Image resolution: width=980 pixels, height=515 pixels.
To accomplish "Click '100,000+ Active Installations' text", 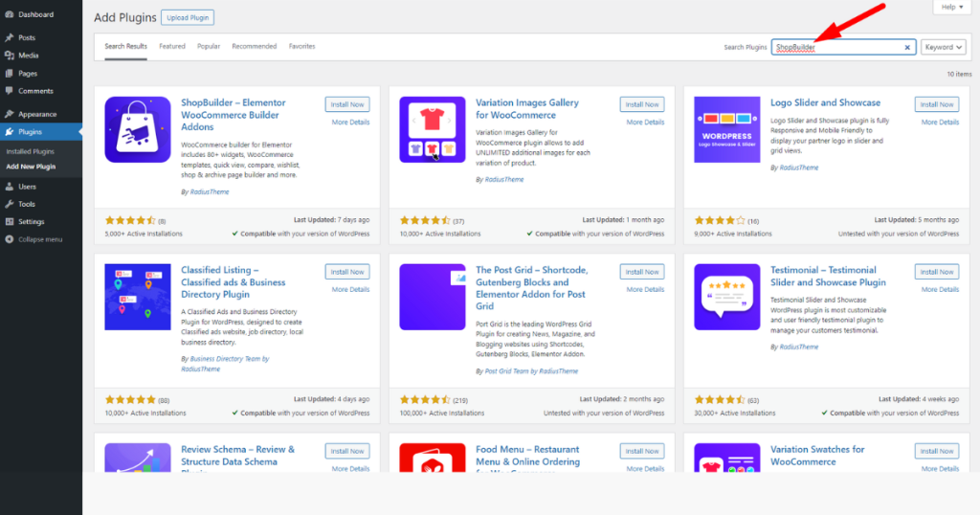I will tap(442, 414).
